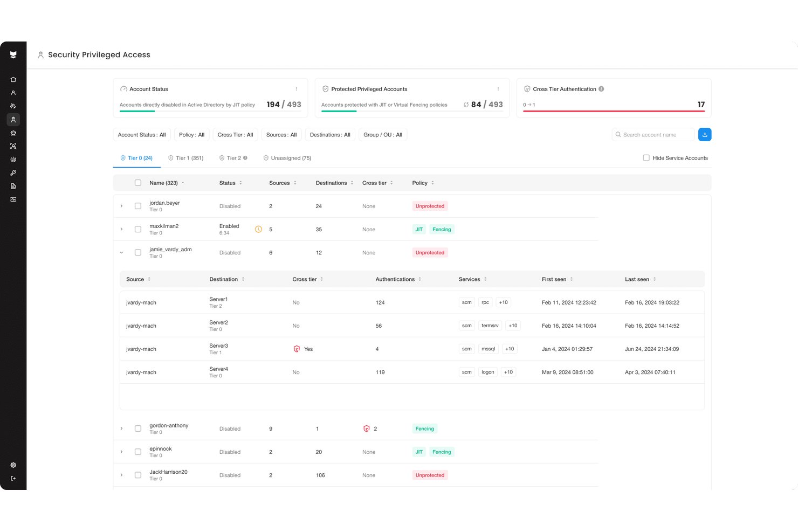Select the jordan.beyer row checkbox
This screenshot has width=798, height=532.
coord(138,206)
